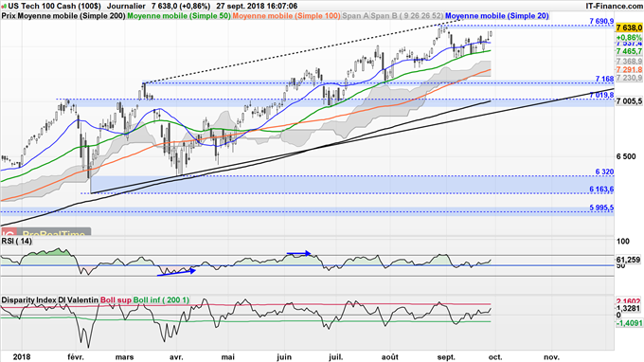Click the green +0,86% change label

[629, 37]
